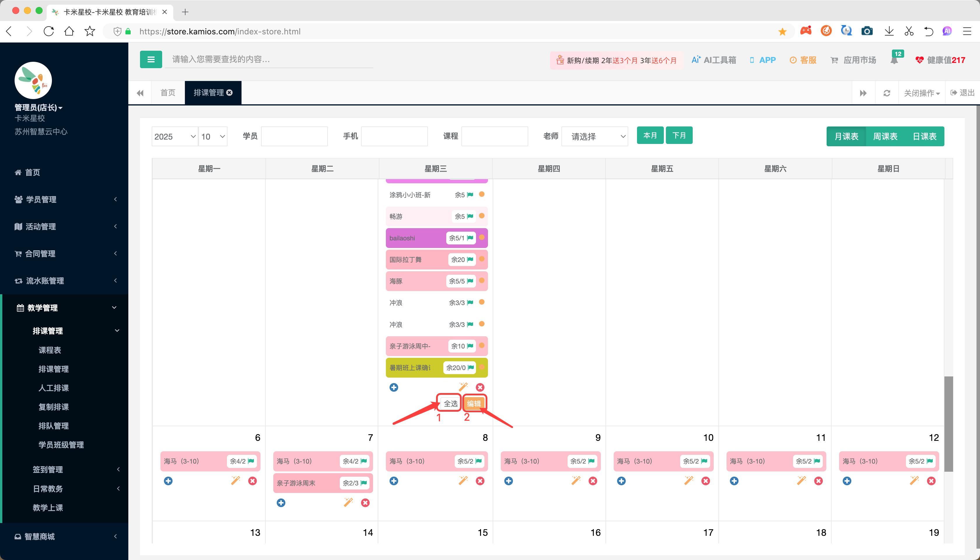Click the orange 编辑 button

click(x=474, y=404)
